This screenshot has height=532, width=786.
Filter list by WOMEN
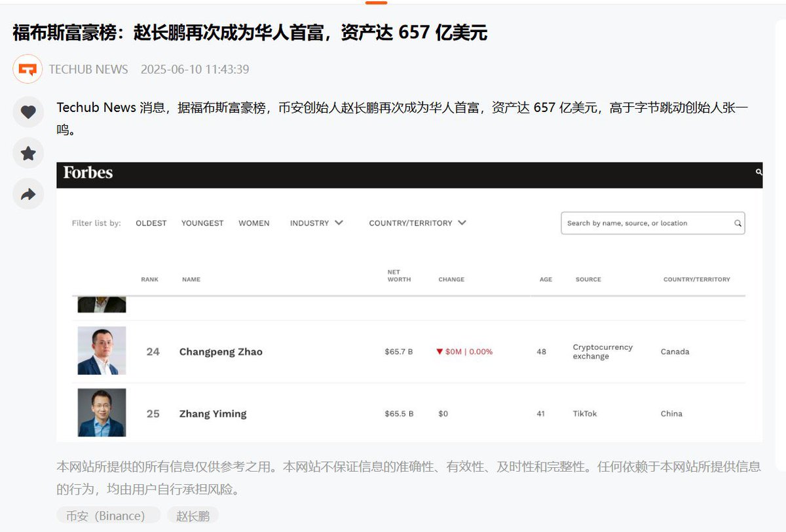[254, 223]
